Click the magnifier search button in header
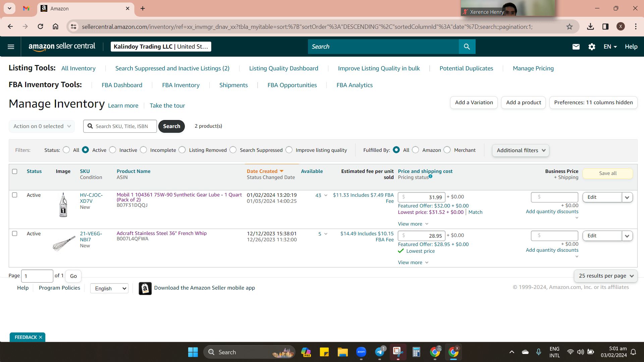The image size is (644, 362). pos(467,47)
